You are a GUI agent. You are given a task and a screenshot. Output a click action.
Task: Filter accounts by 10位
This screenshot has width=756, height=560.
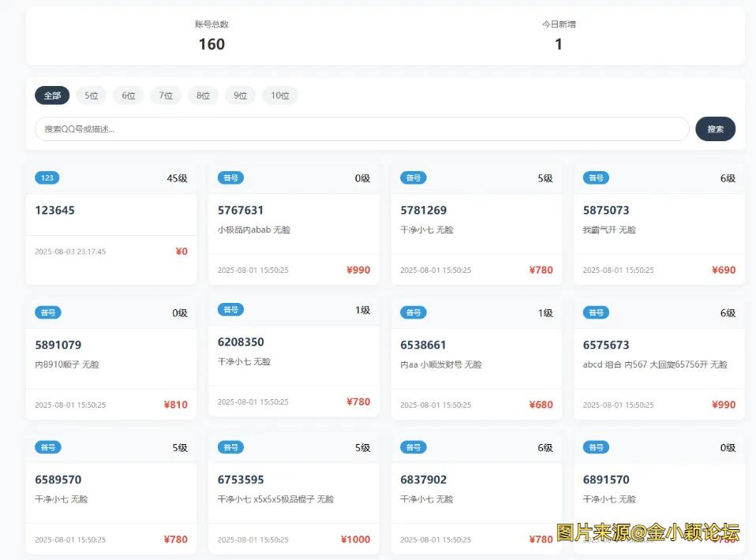coord(280,95)
